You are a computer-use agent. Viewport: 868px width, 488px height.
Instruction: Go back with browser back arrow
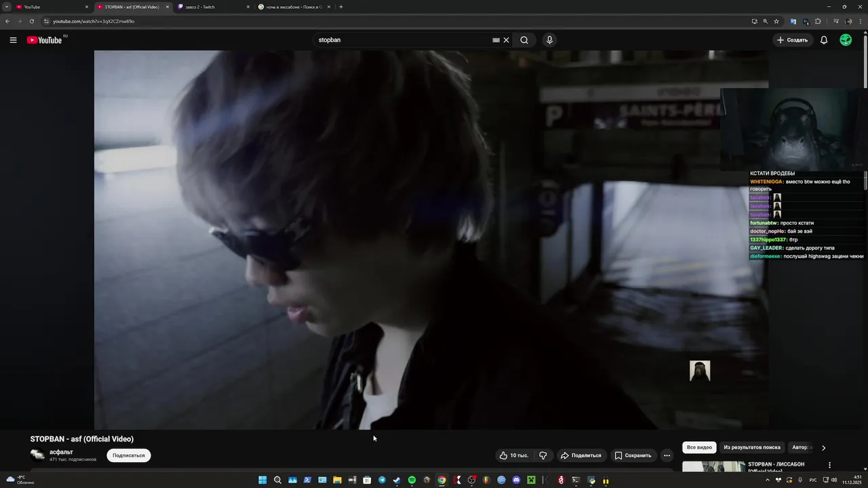[x=7, y=21]
